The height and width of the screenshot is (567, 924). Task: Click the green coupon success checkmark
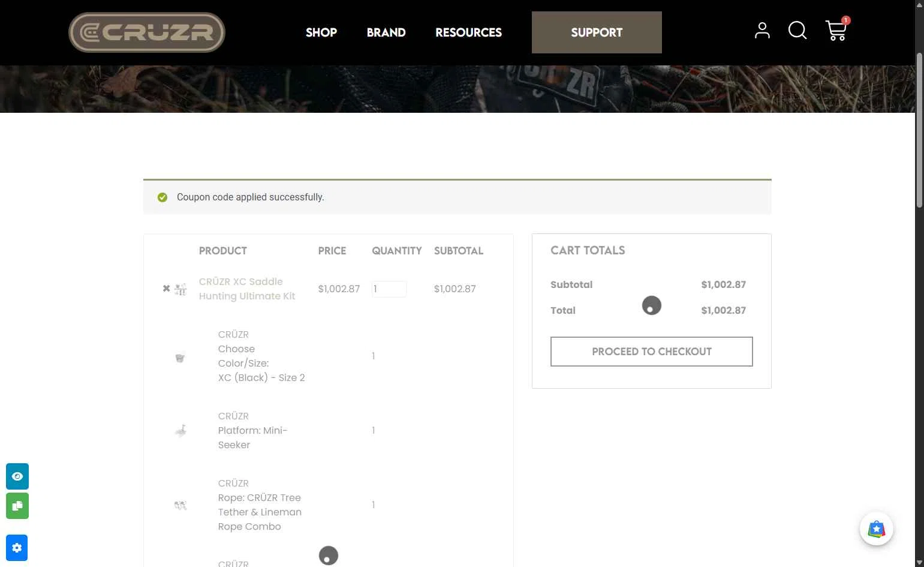tap(162, 197)
